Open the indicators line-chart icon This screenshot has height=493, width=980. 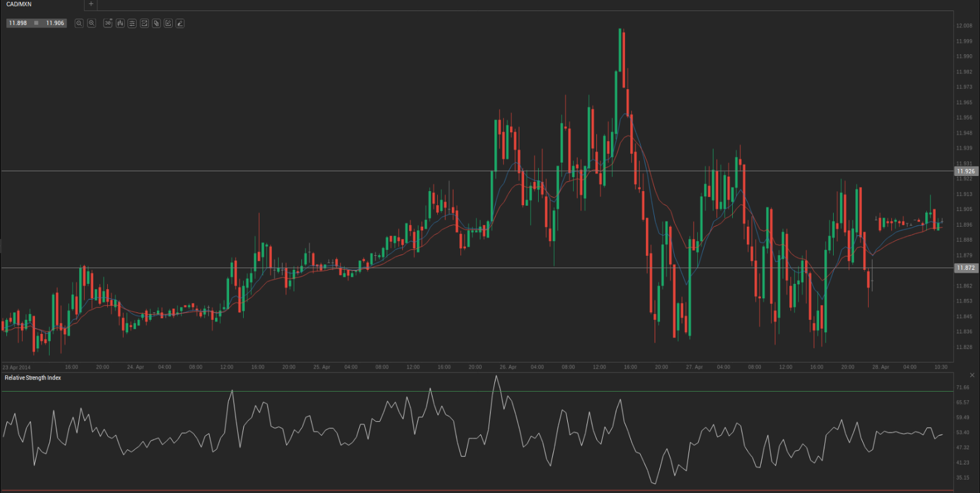144,23
